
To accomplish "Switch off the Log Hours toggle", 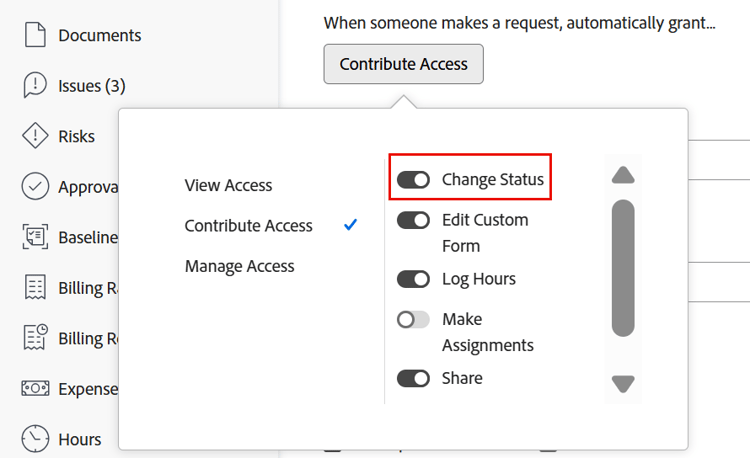I will click(413, 279).
